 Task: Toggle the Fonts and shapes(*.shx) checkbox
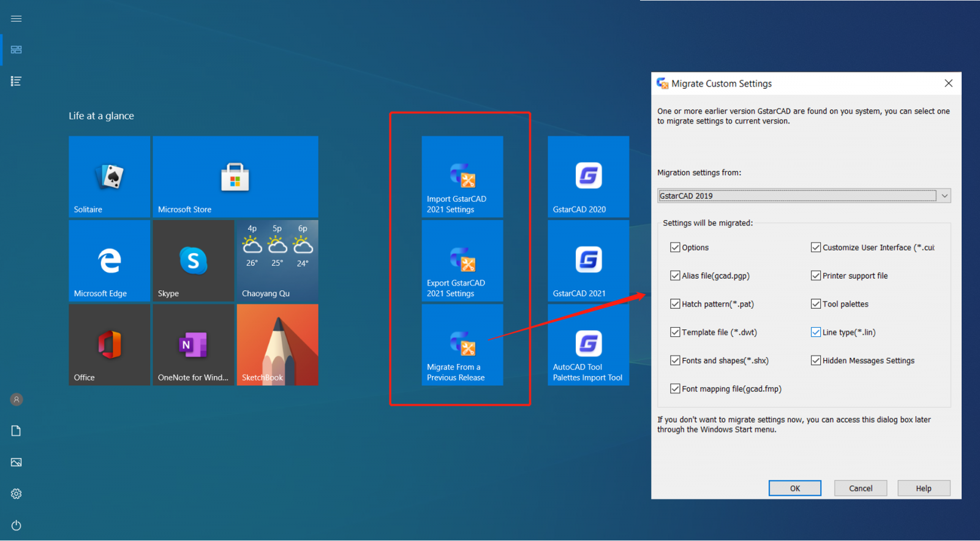675,360
